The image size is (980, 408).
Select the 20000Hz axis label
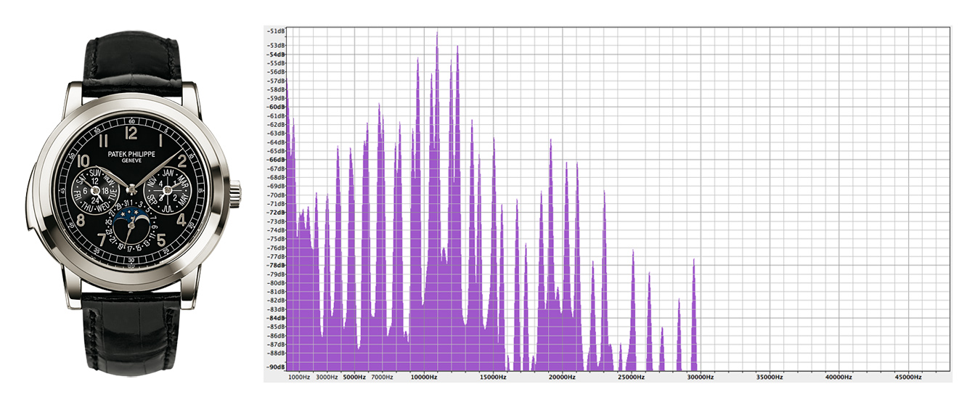pyautogui.click(x=562, y=378)
